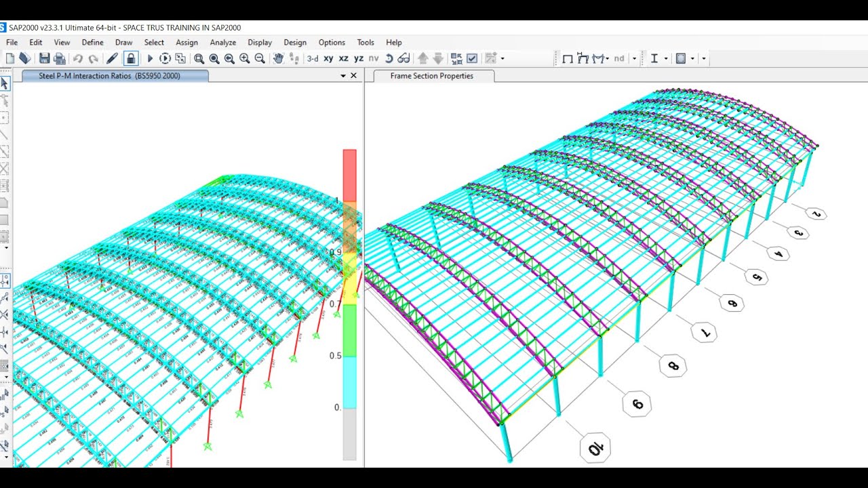The width and height of the screenshot is (868, 488).
Task: Click the circled-play Model-Alive icon
Action: (x=165, y=58)
